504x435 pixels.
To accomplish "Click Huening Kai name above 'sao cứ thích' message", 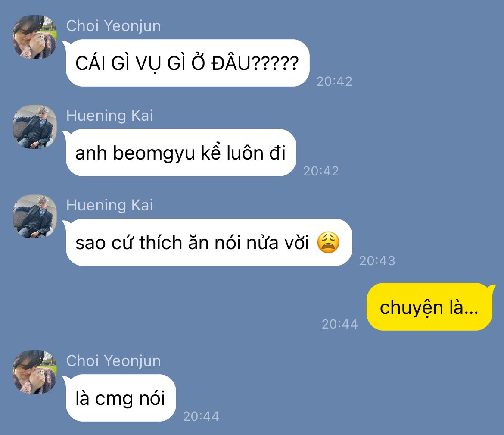I will (x=109, y=205).
